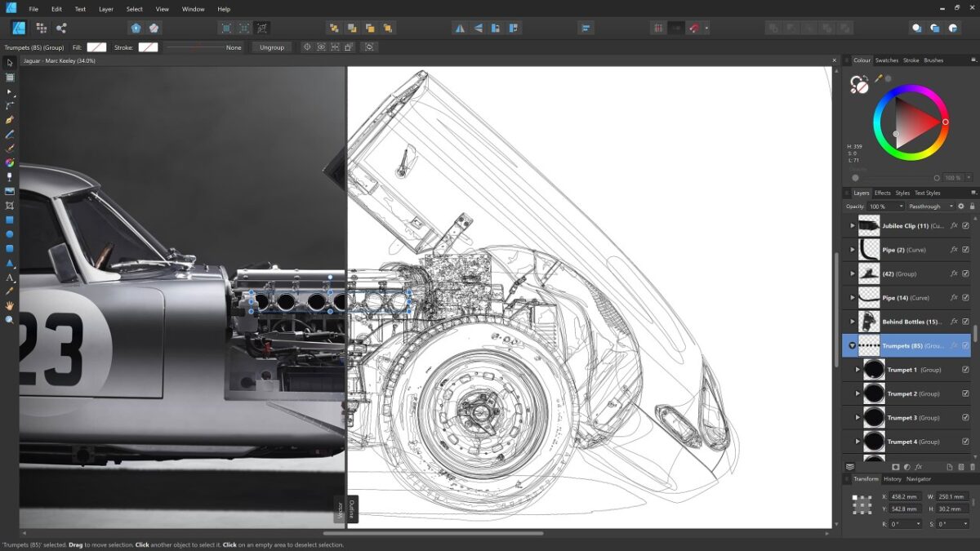980x551 pixels.
Task: Click the Flip Horizontal toolbar icon
Action: coord(460,28)
